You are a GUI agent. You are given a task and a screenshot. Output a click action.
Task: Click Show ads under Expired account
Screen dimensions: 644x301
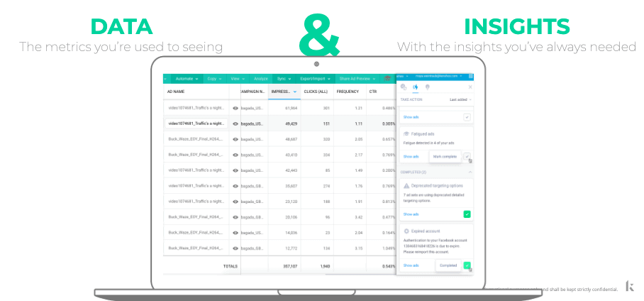coord(411,266)
